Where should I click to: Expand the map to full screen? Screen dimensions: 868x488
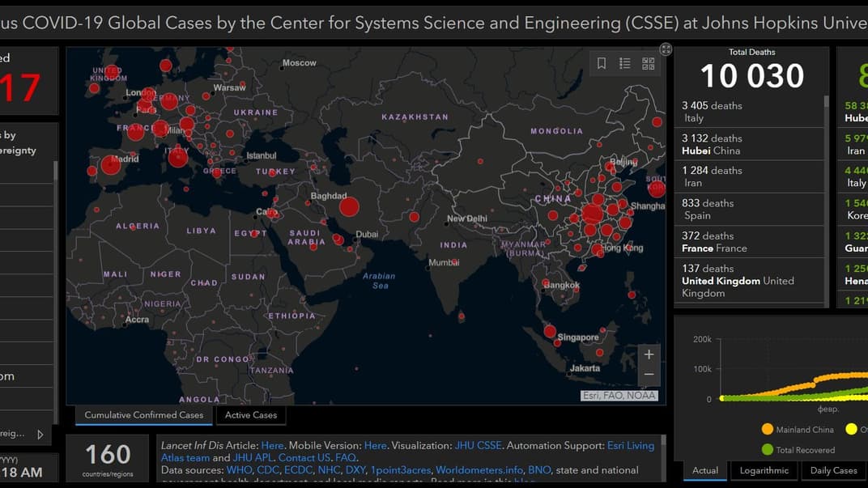666,49
